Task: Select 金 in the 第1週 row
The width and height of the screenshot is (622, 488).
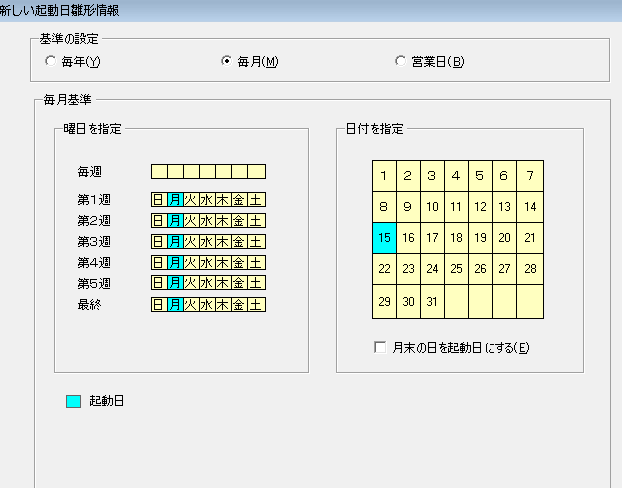Action: (240, 199)
